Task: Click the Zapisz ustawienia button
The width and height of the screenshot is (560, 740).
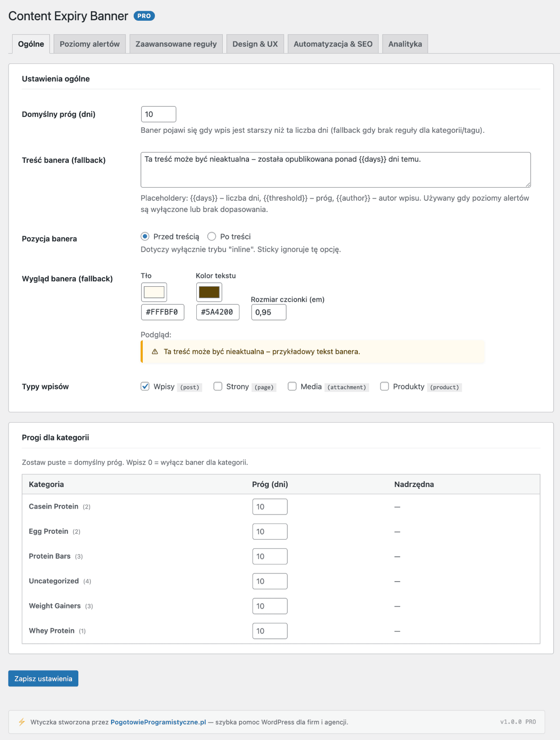Action: point(43,678)
